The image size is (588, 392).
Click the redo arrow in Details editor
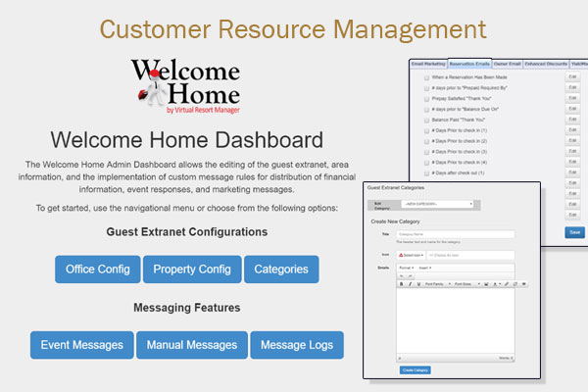[x=410, y=276]
